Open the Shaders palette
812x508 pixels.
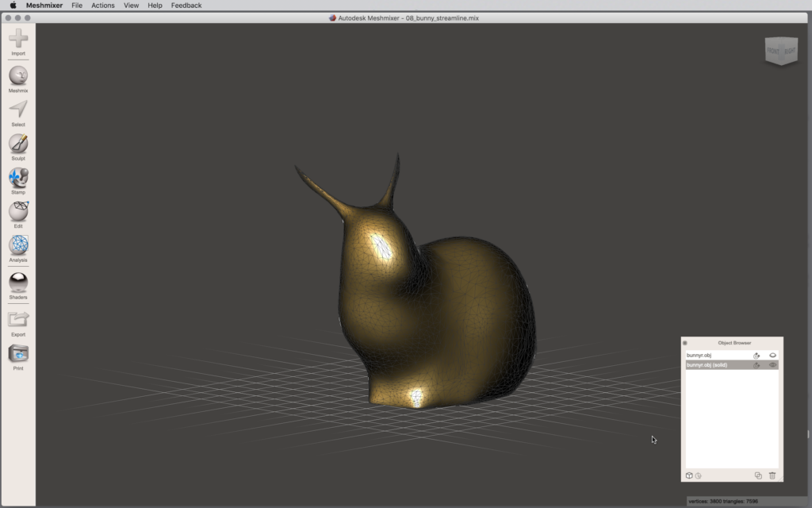click(17, 282)
